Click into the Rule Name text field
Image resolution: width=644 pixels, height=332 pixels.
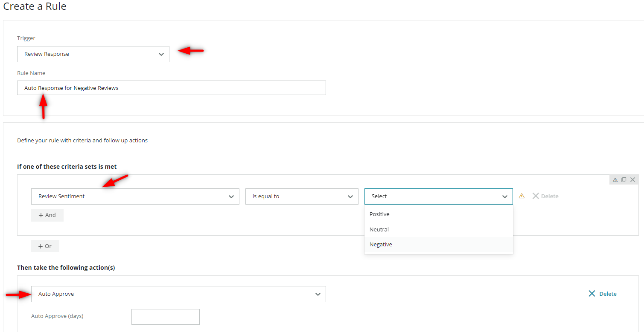click(x=171, y=88)
